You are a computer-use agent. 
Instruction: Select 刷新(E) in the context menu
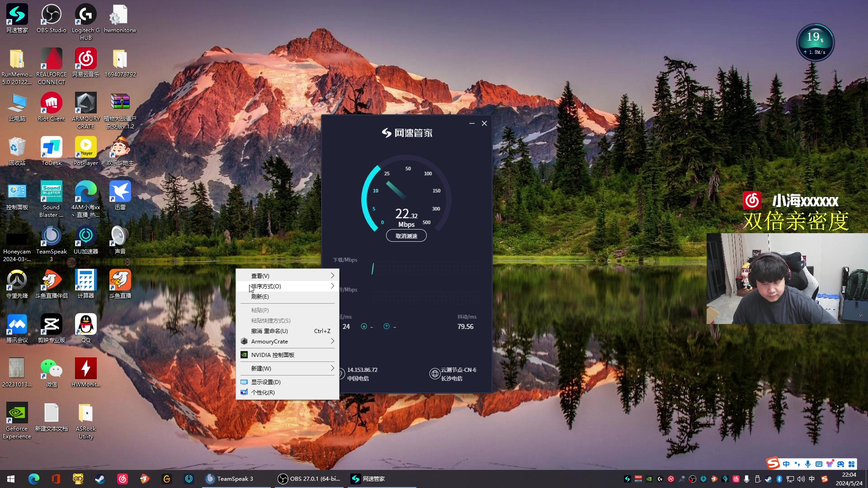pyautogui.click(x=260, y=297)
